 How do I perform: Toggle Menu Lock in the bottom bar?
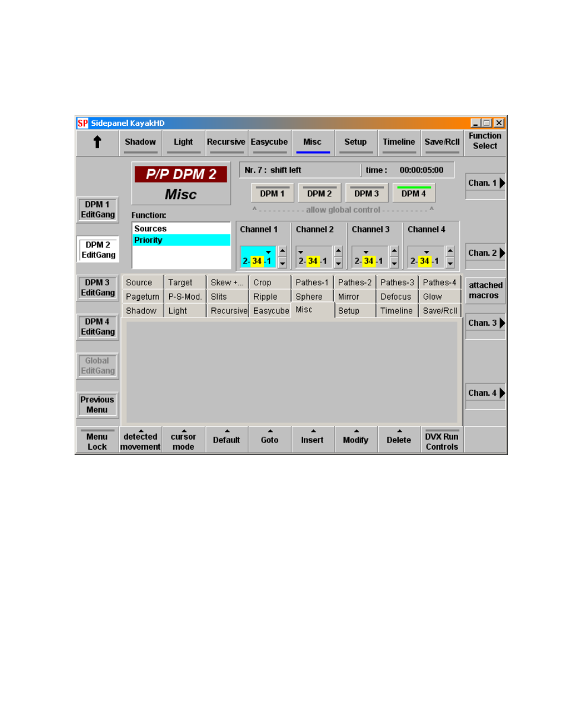click(x=97, y=440)
